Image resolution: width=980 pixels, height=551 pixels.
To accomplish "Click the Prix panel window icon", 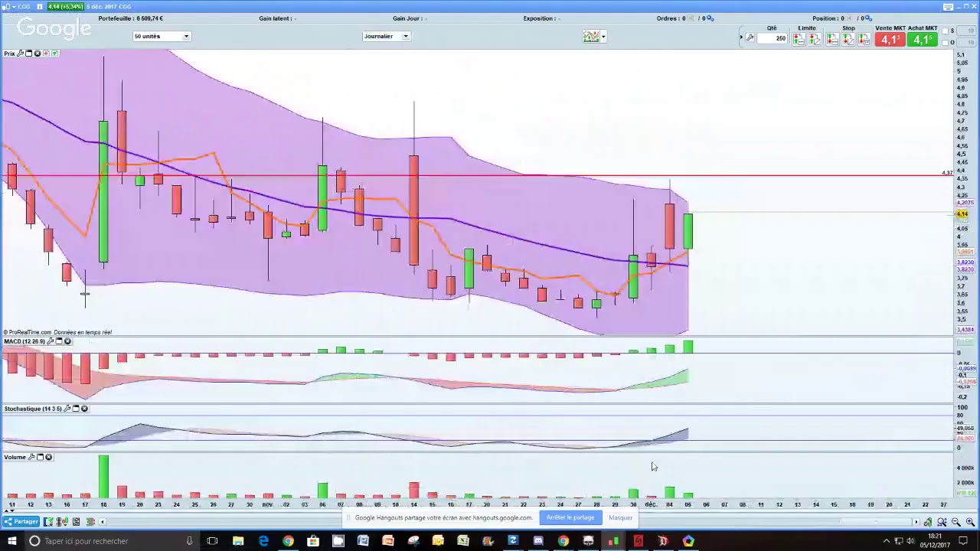I will (x=28, y=54).
